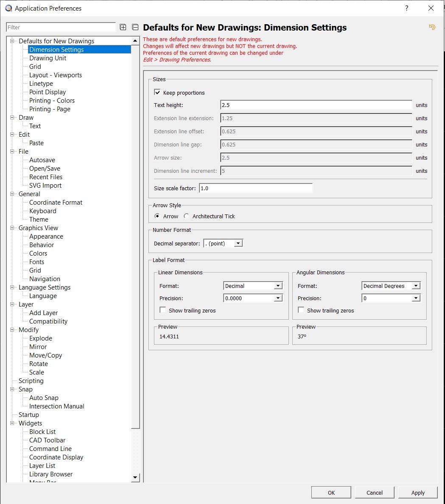Open Theme preferences
The width and height of the screenshot is (445, 504).
39,220
